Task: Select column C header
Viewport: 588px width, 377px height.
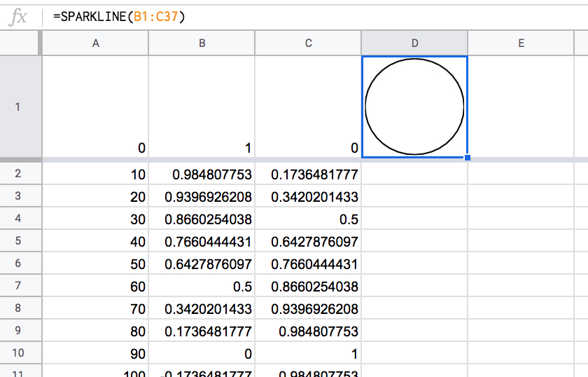Action: [x=308, y=43]
